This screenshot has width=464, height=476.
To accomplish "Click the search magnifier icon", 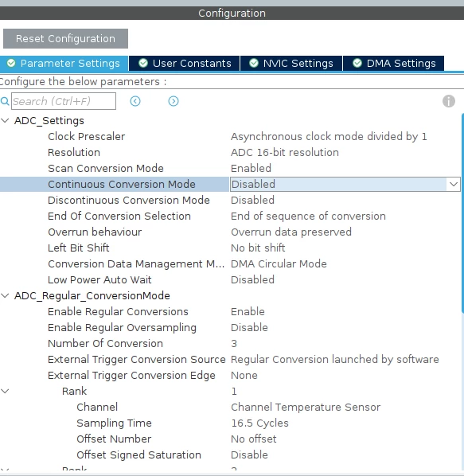I will coord(5,101).
